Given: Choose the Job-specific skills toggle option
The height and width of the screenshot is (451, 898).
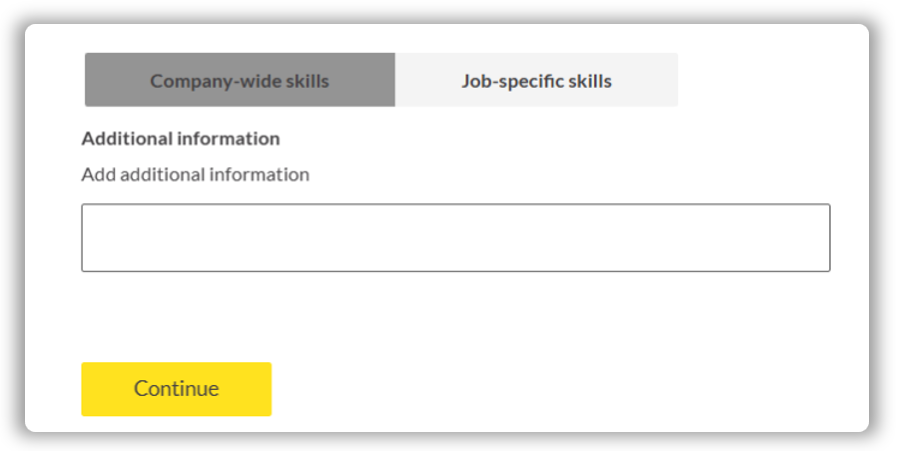Looking at the screenshot, I should (537, 80).
